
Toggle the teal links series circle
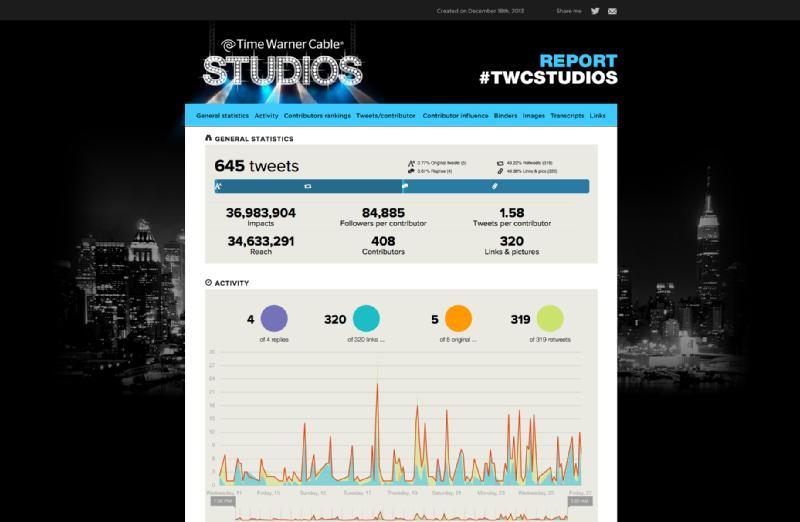[x=366, y=318]
